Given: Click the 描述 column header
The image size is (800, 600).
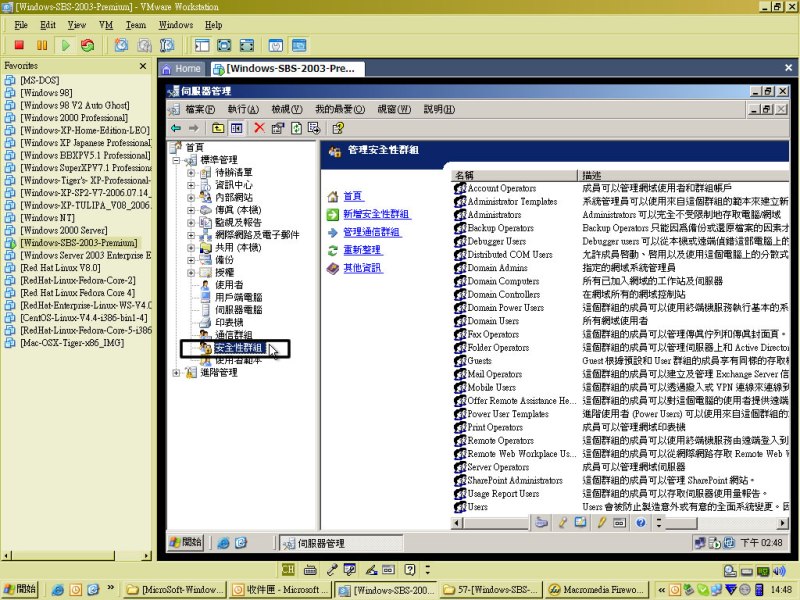Looking at the screenshot, I should pos(683,176).
